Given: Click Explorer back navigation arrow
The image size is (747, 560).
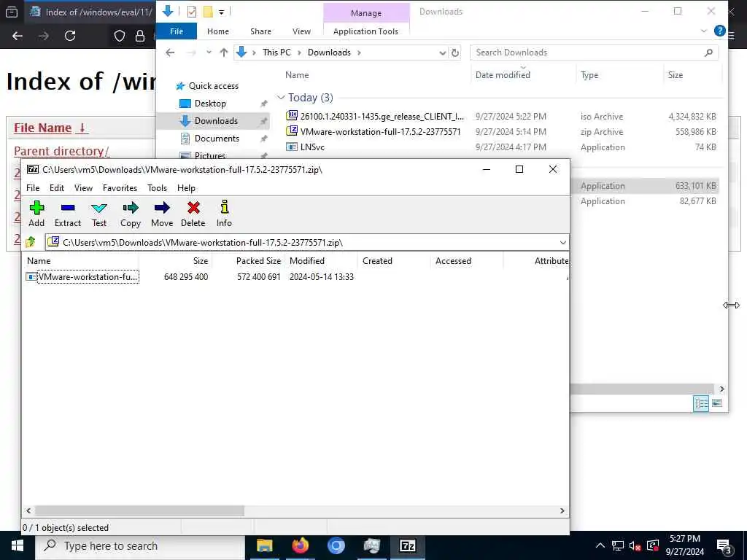Looking at the screenshot, I should pos(170,52).
